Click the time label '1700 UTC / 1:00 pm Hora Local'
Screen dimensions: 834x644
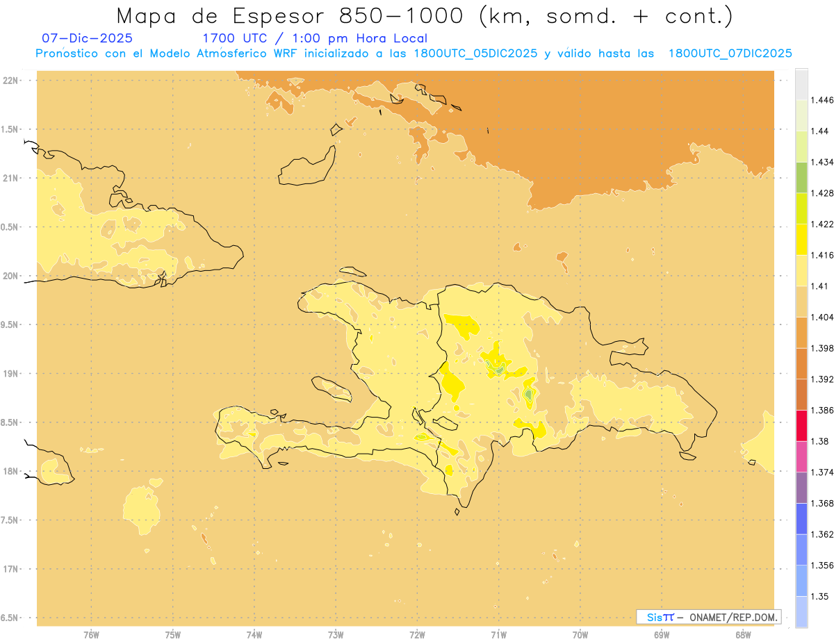(x=315, y=38)
